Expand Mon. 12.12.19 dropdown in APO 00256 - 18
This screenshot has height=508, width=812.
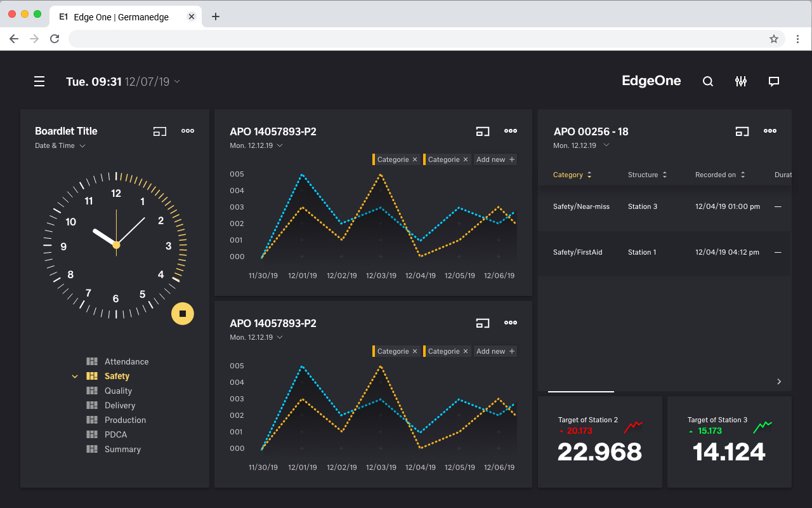(x=606, y=145)
